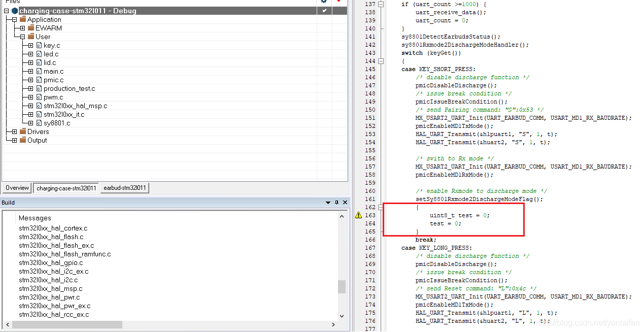This screenshot has width=644, height=332.
Task: Expand the pmic.c source file node
Action: (x=30, y=80)
